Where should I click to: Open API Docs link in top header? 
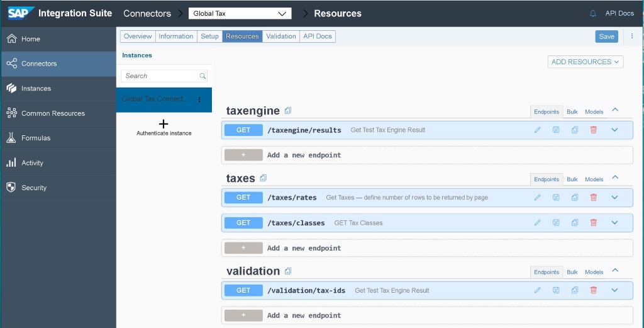(x=619, y=13)
